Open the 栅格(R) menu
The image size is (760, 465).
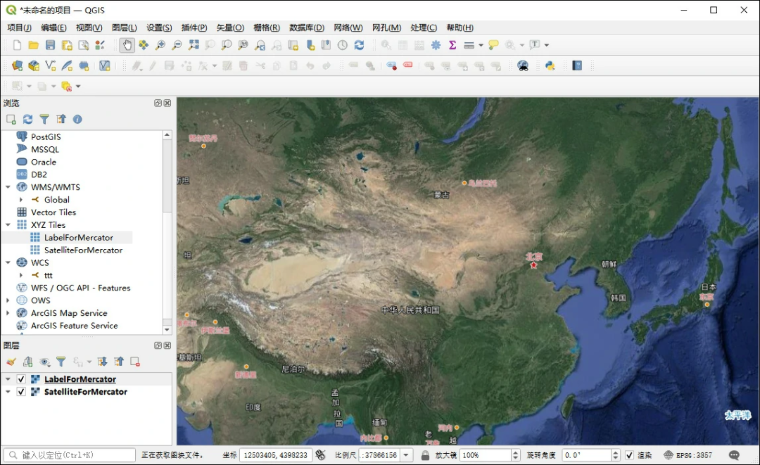(x=267, y=28)
